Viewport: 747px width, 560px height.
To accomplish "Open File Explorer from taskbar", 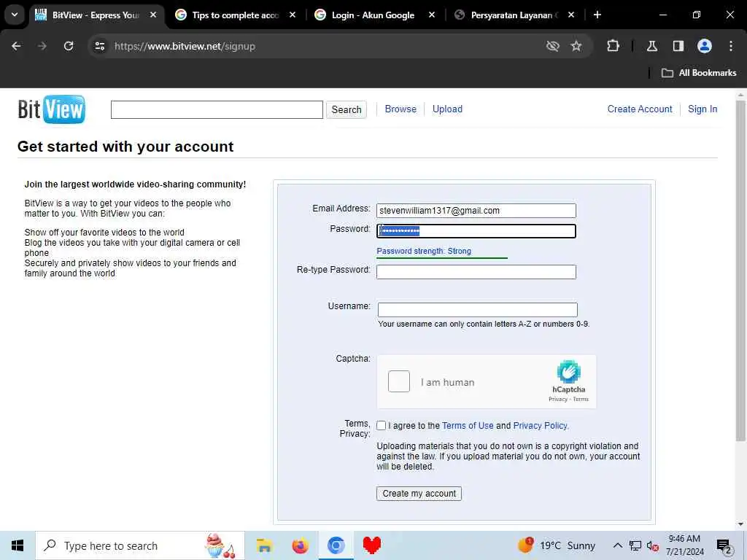I will click(264, 545).
